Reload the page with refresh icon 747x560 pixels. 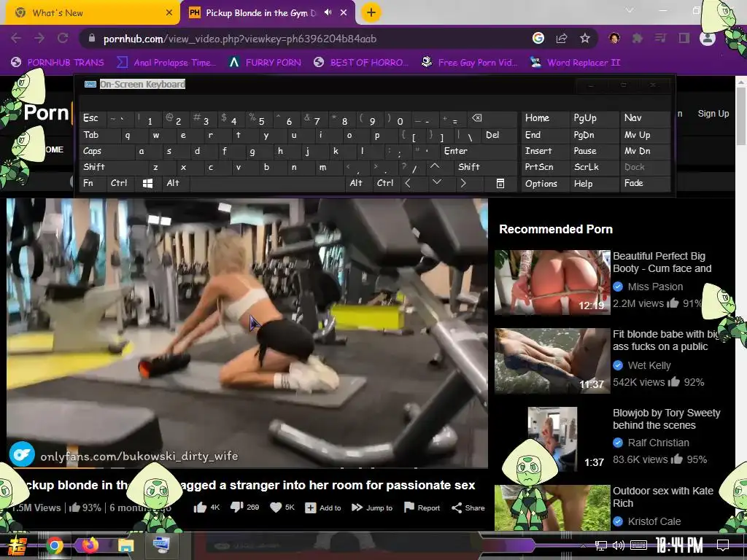tap(63, 39)
